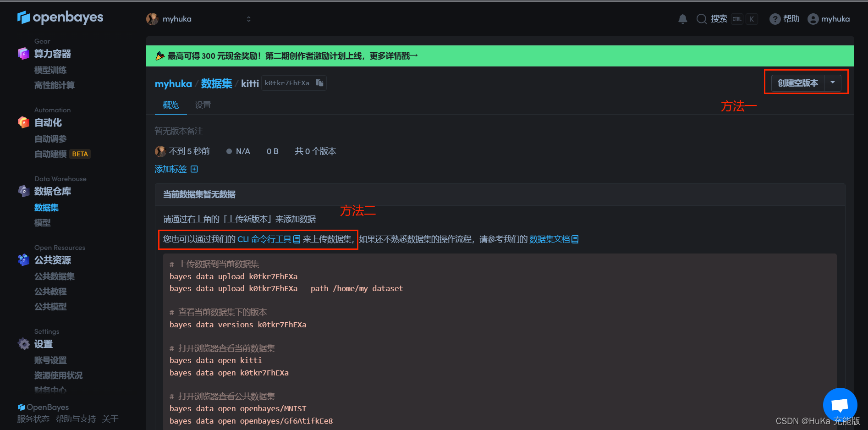Open the notifications bell icon
868x430 pixels.
click(682, 19)
